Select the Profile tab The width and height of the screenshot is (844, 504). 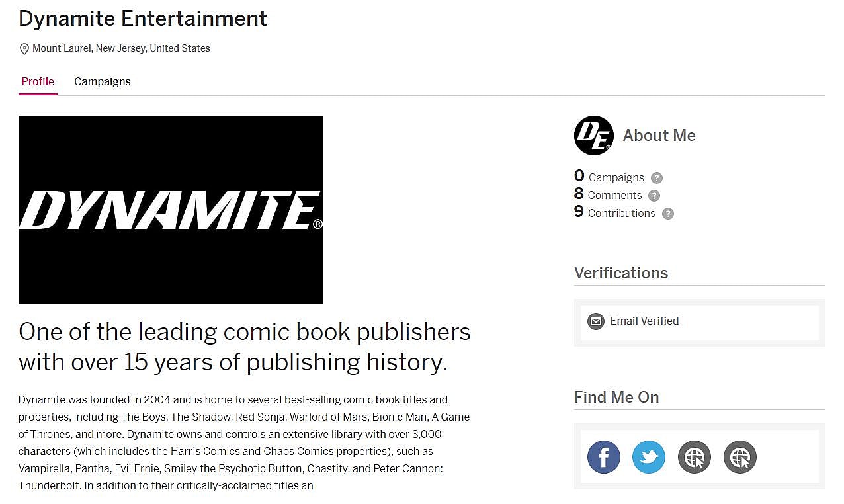(38, 82)
